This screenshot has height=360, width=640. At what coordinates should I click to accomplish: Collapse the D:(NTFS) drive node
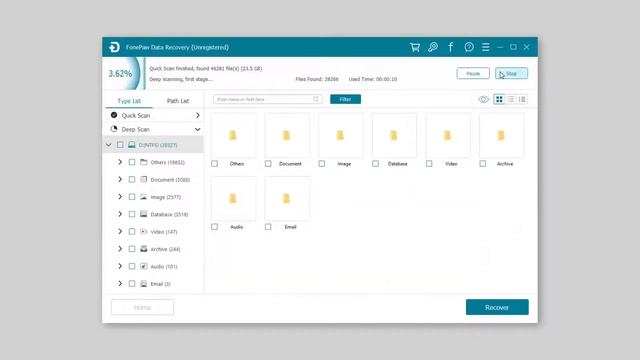click(109, 145)
